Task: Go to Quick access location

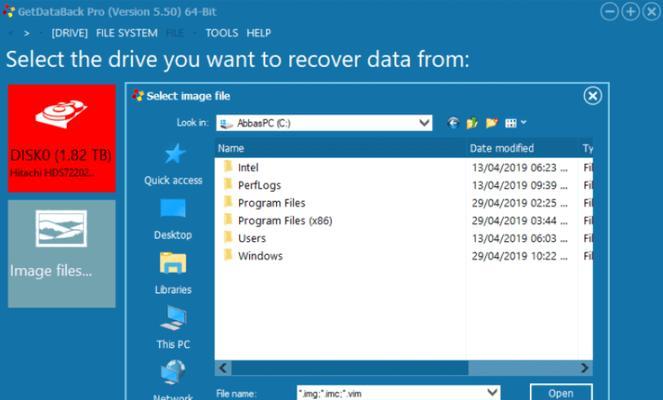Action: [x=173, y=165]
